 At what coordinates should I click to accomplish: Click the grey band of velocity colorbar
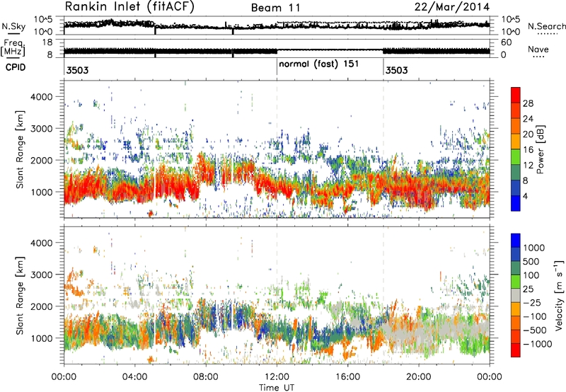click(516, 295)
